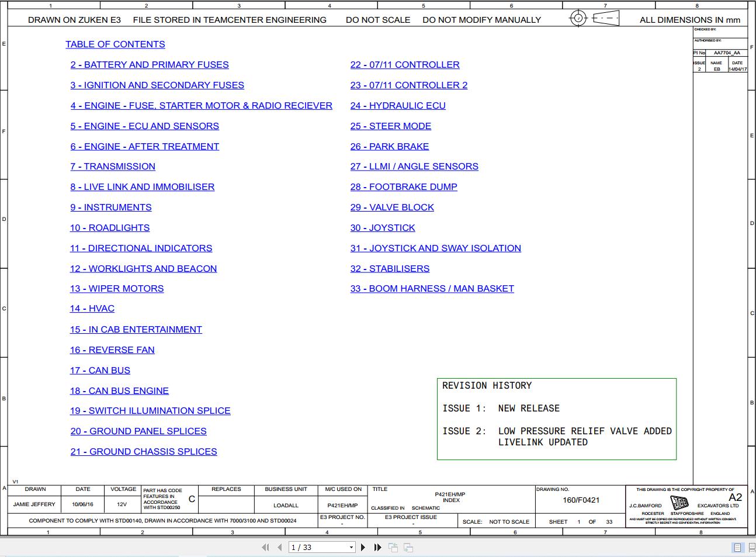The width and height of the screenshot is (756, 557).
Task: Open 6 - ENGINE - AFTER TREATMENT
Action: (145, 147)
